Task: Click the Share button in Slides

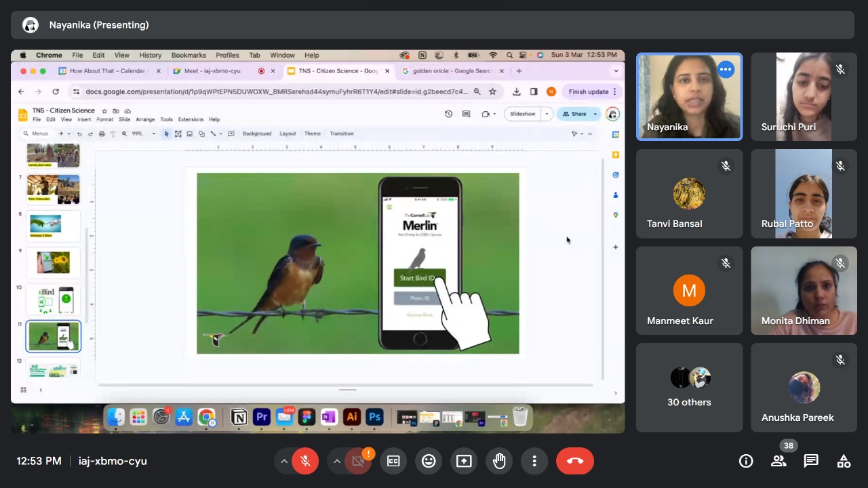Action: (574, 114)
